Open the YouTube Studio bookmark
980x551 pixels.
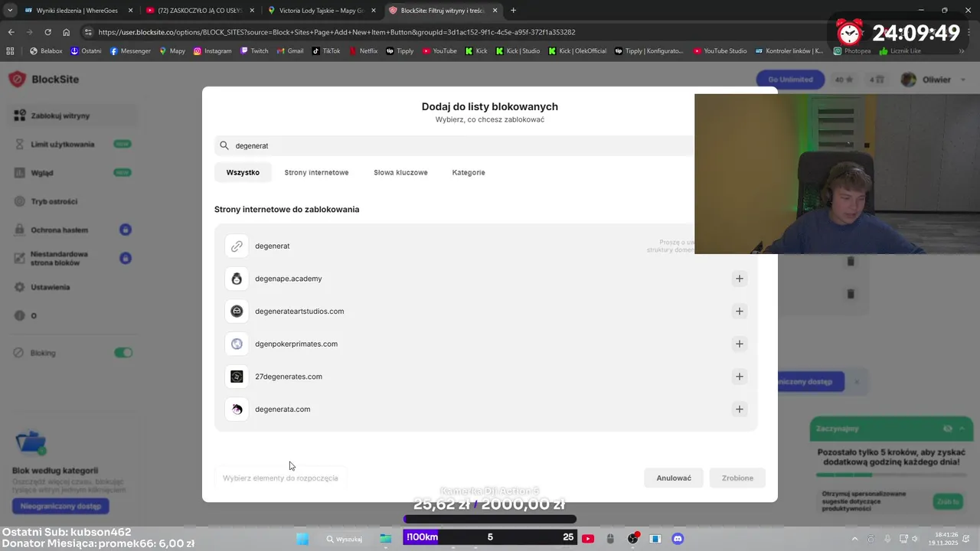click(720, 51)
